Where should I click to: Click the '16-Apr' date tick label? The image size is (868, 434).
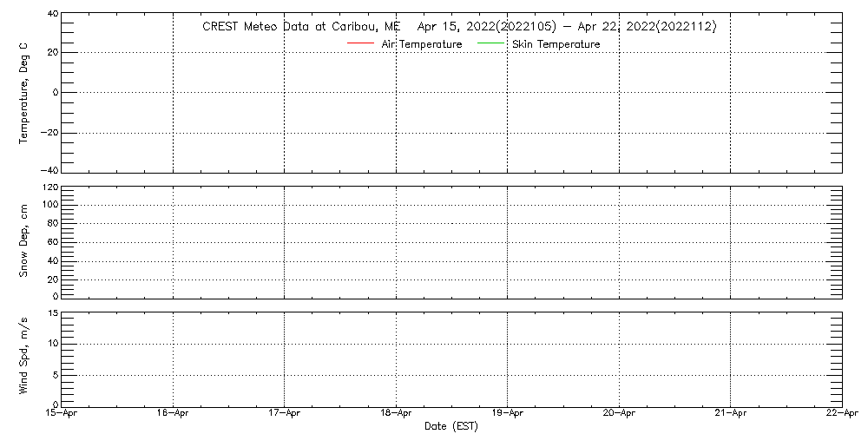(174, 413)
